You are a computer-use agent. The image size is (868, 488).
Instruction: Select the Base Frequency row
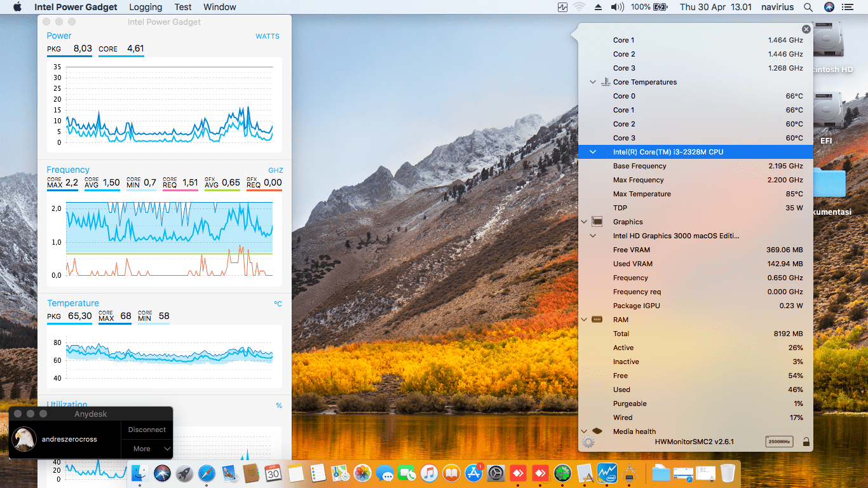[696, 166]
